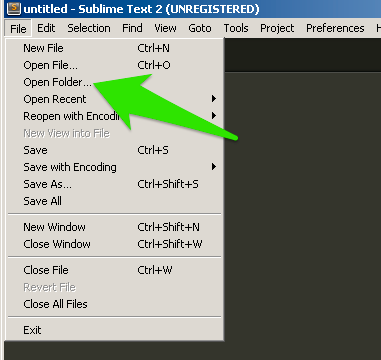Expand the Open Recent submenu arrow
This screenshot has width=381, height=360.
[x=214, y=99]
